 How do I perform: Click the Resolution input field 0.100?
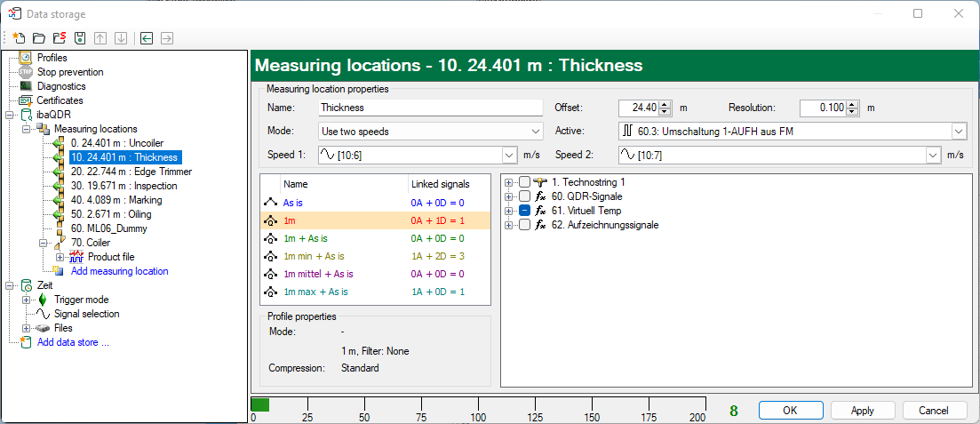click(x=823, y=108)
